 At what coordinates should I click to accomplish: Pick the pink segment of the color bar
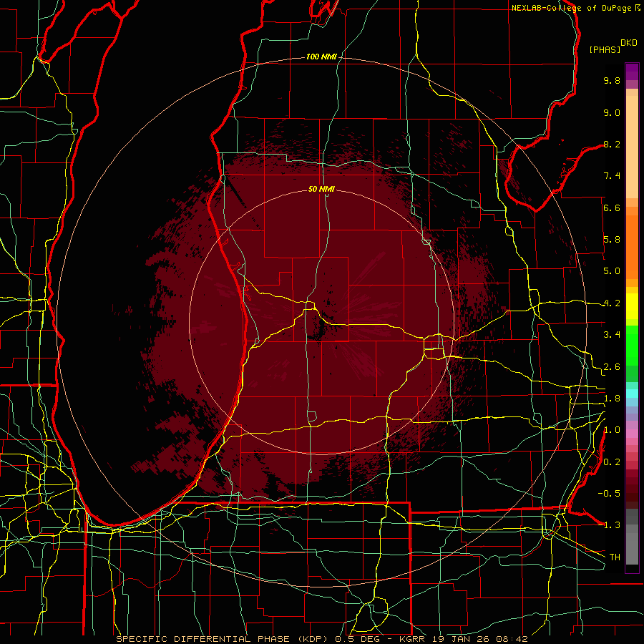[632, 434]
